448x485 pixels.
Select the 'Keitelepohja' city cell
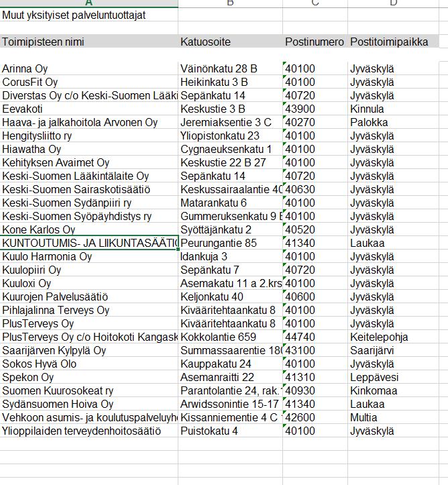pyautogui.click(x=393, y=337)
